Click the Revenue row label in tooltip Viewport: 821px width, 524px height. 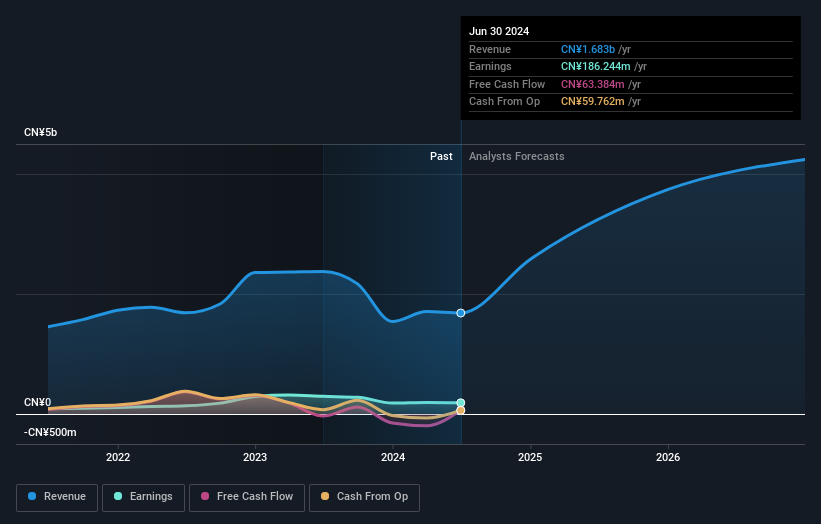pos(490,49)
